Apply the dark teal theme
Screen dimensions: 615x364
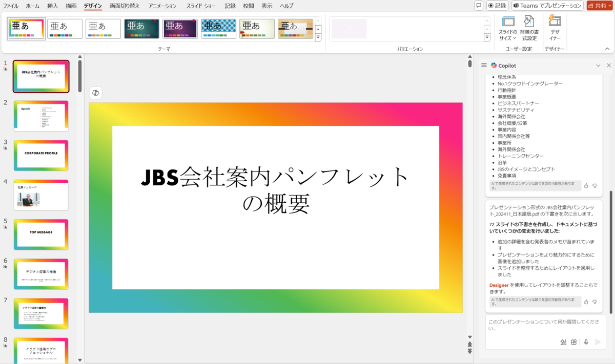[142, 29]
